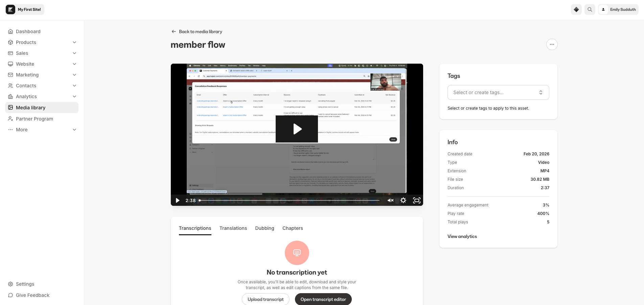This screenshot has width=644, height=305.
Task: Open the app switcher diamond icon
Action: click(576, 9)
